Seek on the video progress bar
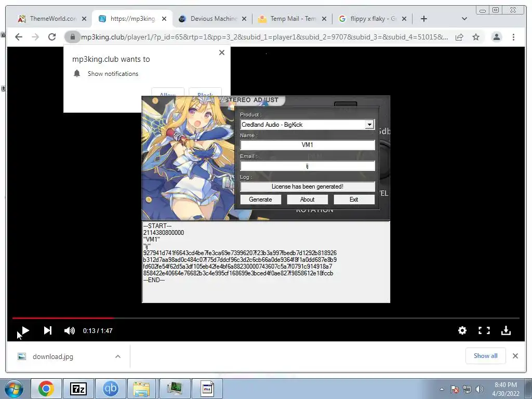532x399 pixels. click(265, 318)
